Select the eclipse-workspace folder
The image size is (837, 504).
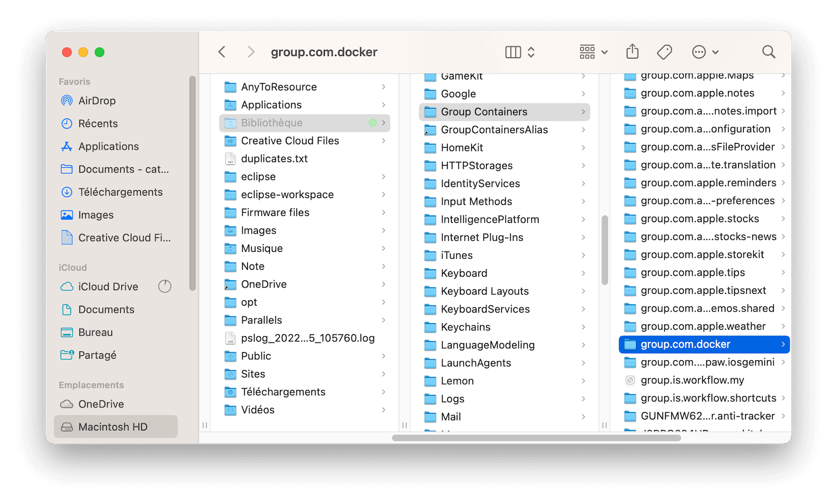click(x=304, y=194)
